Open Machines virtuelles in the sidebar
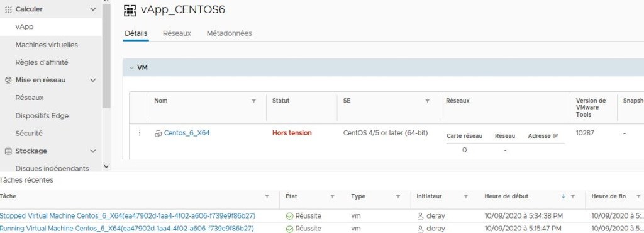The image size is (644, 233). coord(47,45)
